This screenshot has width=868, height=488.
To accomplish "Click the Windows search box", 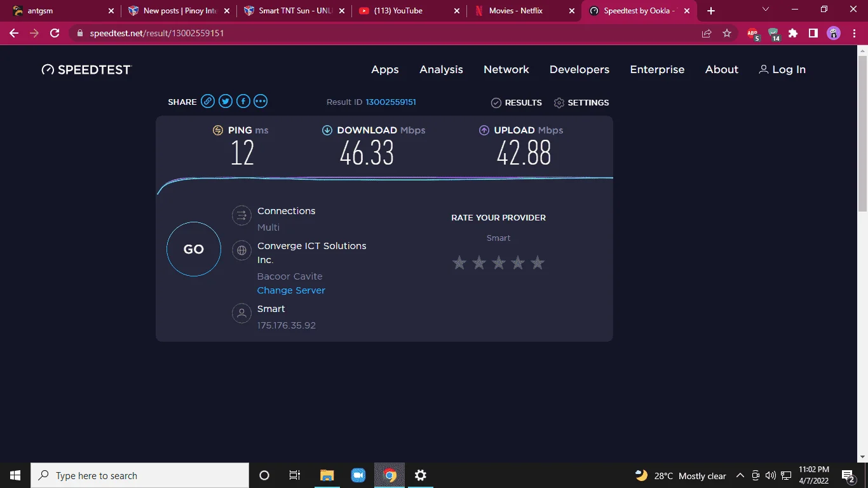I will coord(140,475).
